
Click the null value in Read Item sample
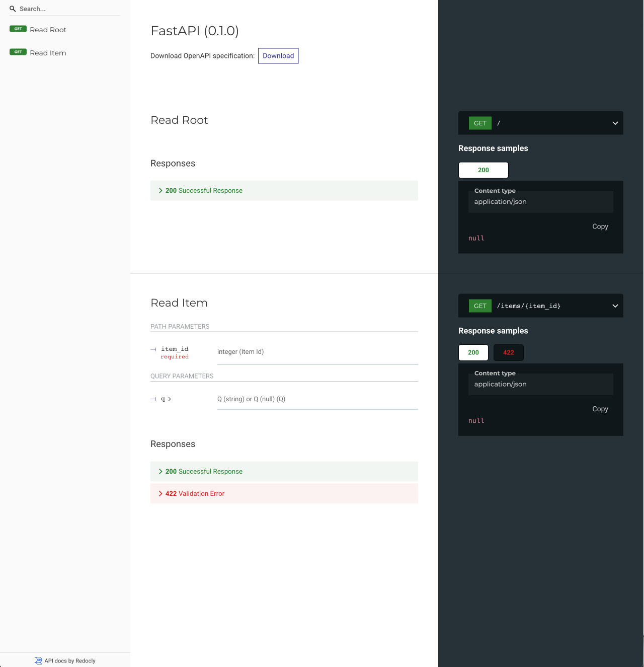(476, 421)
